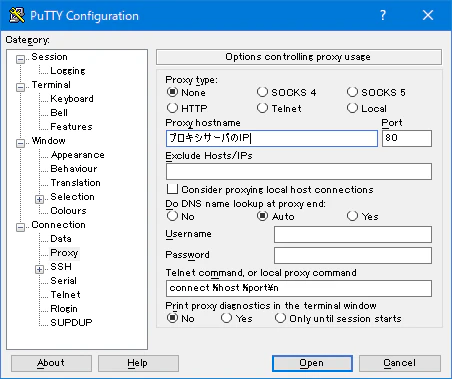This screenshot has width=452, height=379.
Task: Open the Terminal category
Action: click(51, 85)
